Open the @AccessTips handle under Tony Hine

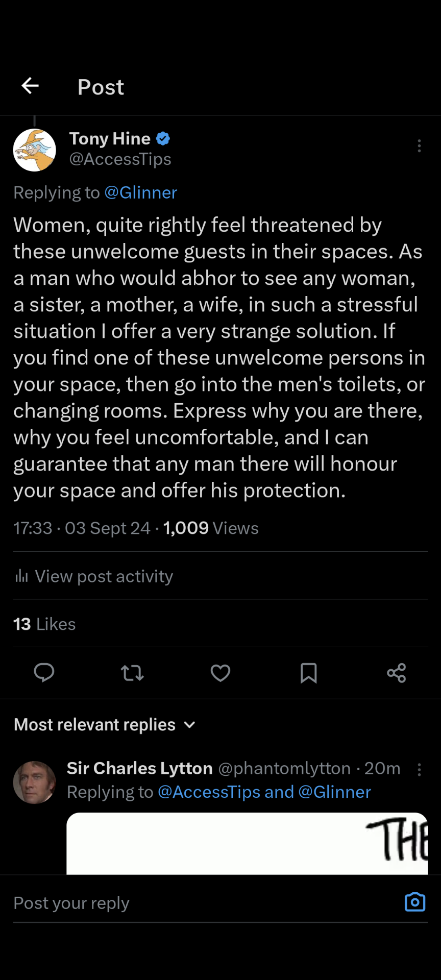coord(120,159)
